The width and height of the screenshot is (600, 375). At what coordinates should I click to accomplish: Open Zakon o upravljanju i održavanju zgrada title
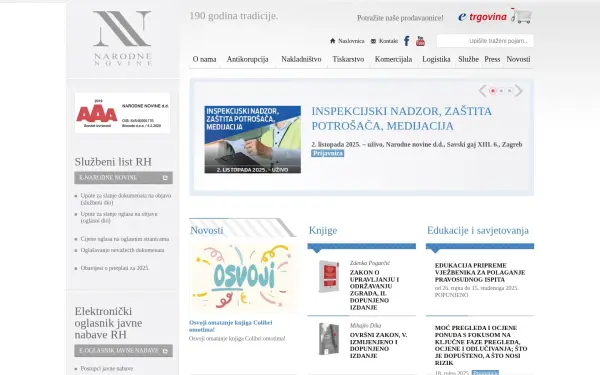(374, 290)
